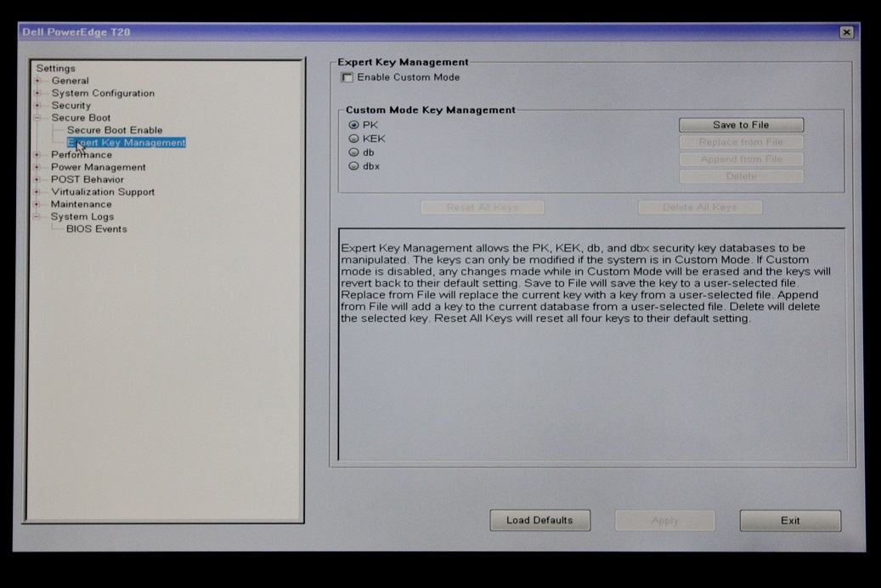
Task: Click the Settings root label
Action: pyautogui.click(x=55, y=69)
